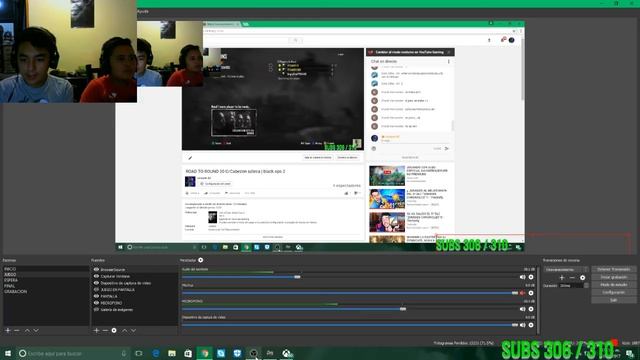Open transition properties gear icon
The height and width of the screenshot is (360, 640).
click(582, 278)
